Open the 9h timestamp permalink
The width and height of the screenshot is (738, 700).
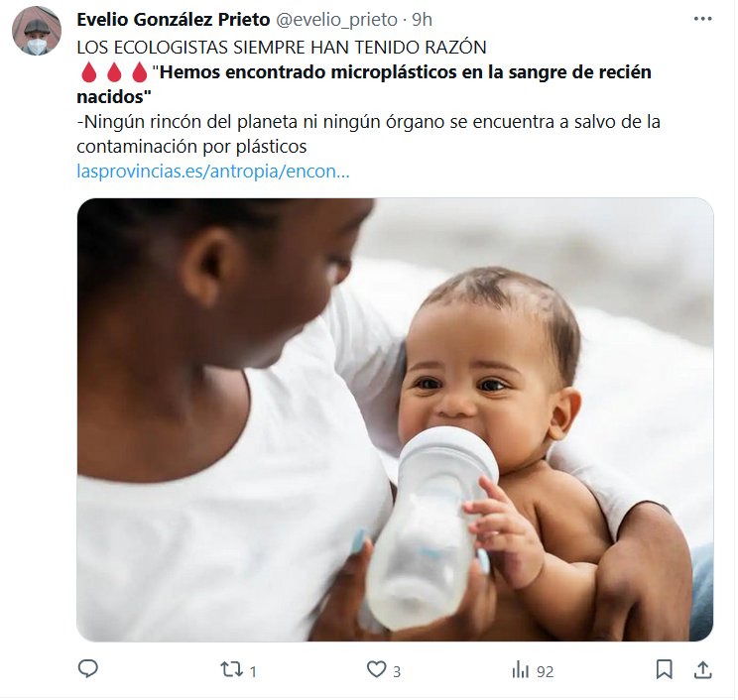point(422,19)
